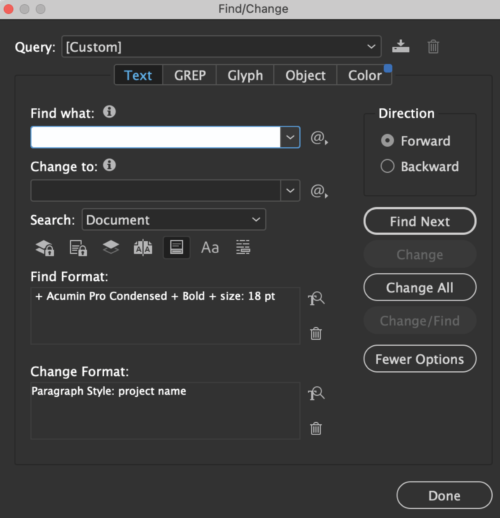Click the Find Format attributes box
The width and height of the screenshot is (500, 518).
(165, 316)
